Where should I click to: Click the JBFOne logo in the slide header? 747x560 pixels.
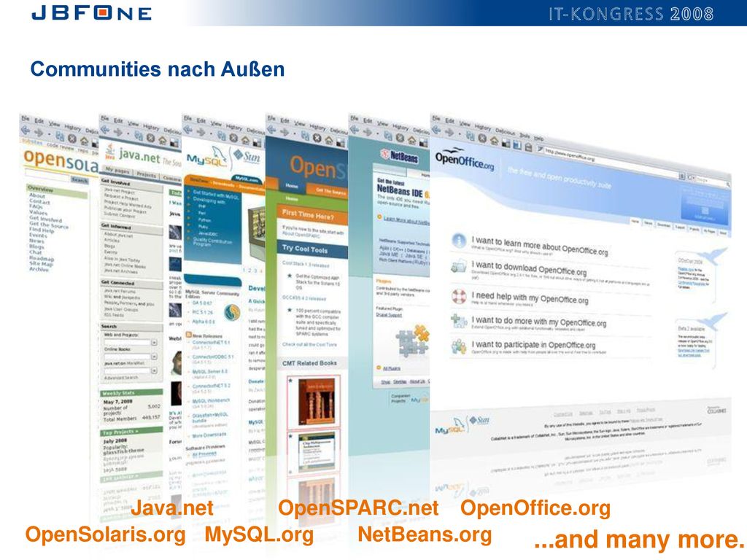click(x=91, y=12)
